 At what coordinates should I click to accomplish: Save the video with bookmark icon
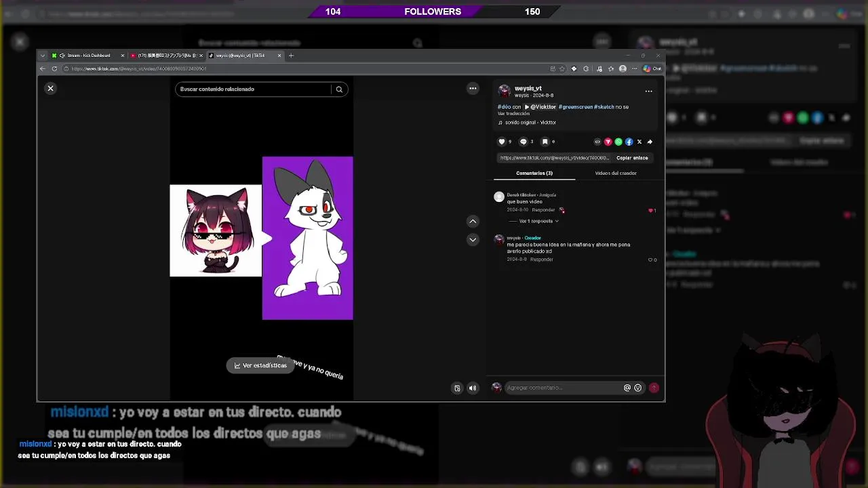(x=545, y=142)
